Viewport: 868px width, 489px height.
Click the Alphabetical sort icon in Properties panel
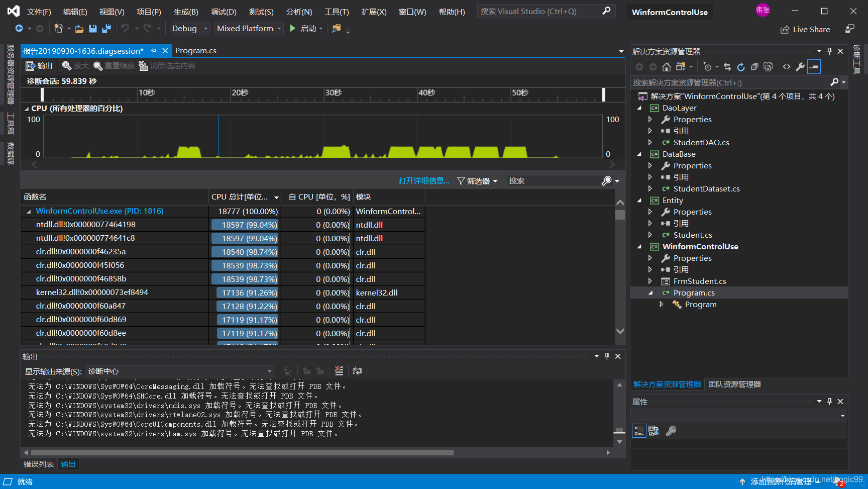654,431
